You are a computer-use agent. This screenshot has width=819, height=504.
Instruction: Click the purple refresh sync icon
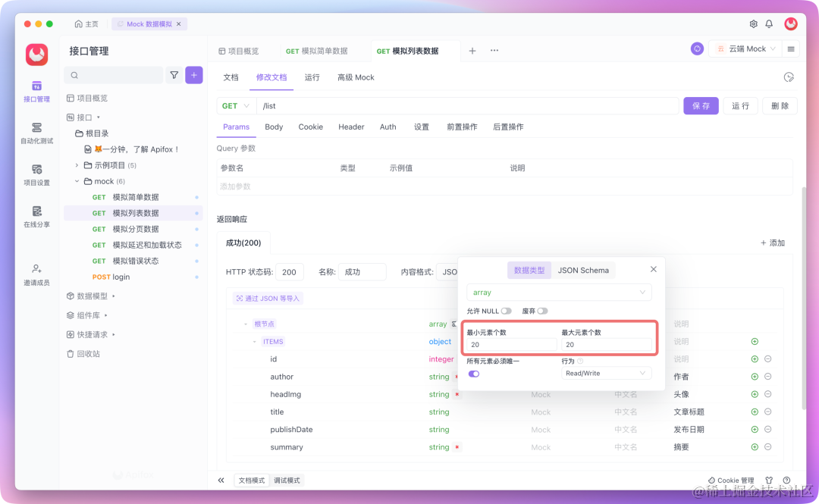coord(697,49)
